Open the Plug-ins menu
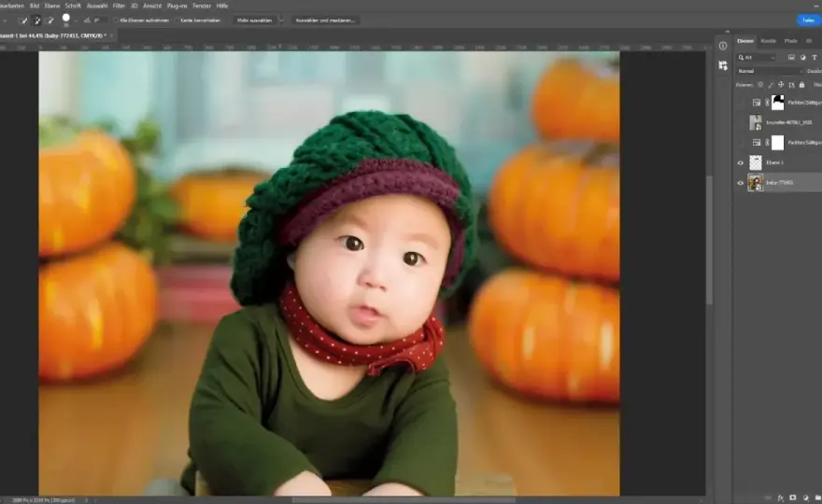Viewport: 822px width, 504px height. coord(177,6)
